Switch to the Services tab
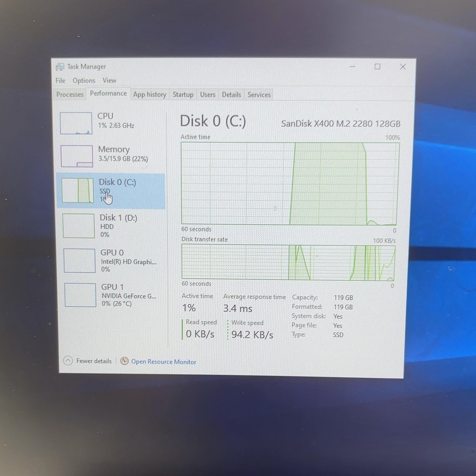Screen dimensions: 476x476 (x=259, y=95)
